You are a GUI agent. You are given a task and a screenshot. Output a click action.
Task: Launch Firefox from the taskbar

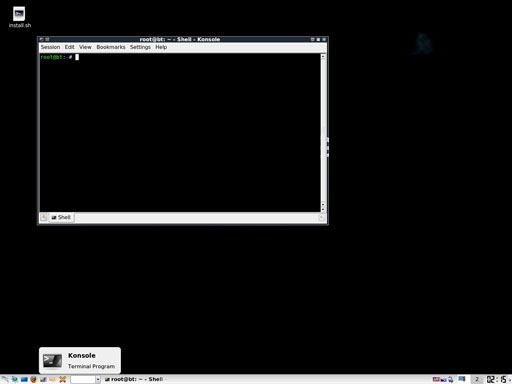(x=33, y=379)
